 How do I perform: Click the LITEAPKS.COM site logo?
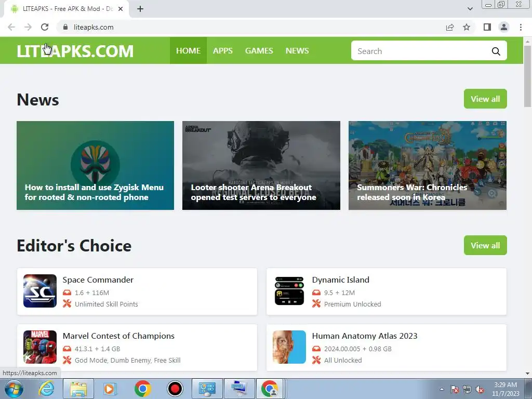(x=75, y=51)
